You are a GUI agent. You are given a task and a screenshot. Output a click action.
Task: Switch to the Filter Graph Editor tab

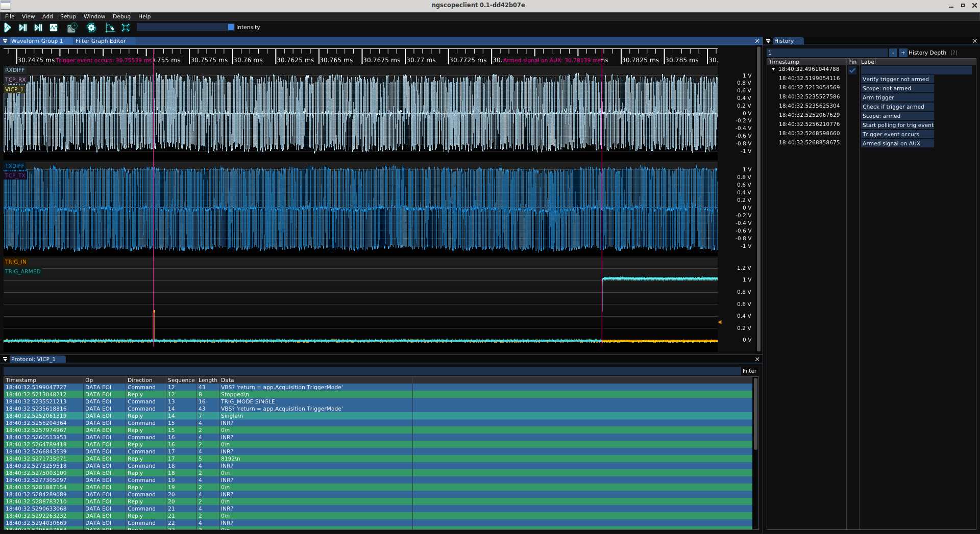click(x=101, y=41)
